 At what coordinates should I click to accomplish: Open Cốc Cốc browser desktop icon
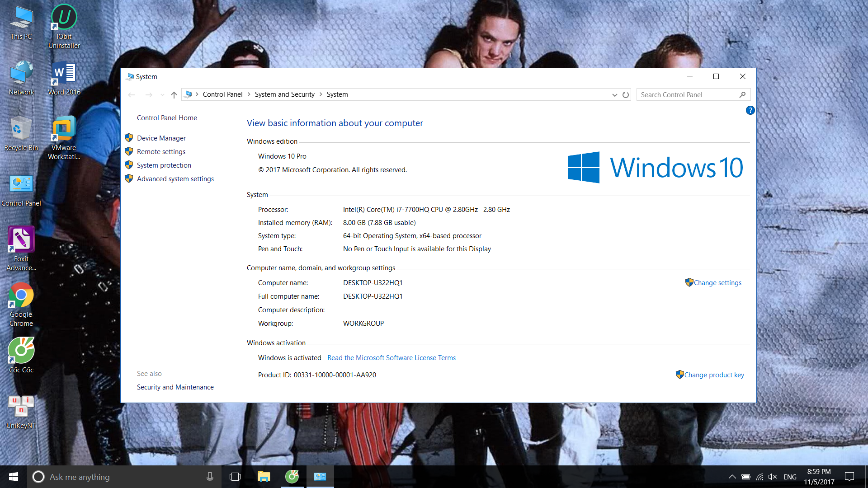point(21,355)
